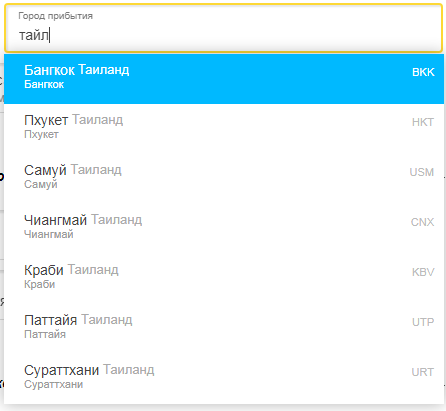Click the URT airport code
446x411 pixels.
click(x=423, y=372)
